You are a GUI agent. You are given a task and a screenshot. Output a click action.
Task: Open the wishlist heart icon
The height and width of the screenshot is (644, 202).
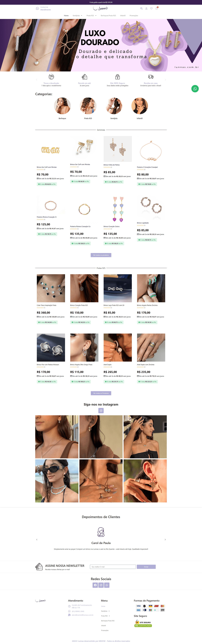pos(151,8)
